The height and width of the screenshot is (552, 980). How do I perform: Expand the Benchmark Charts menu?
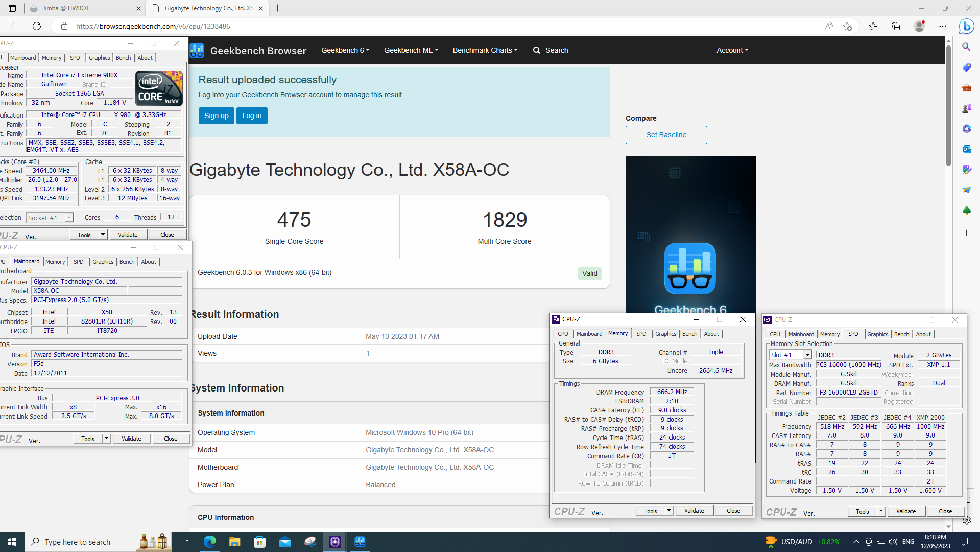(x=485, y=50)
